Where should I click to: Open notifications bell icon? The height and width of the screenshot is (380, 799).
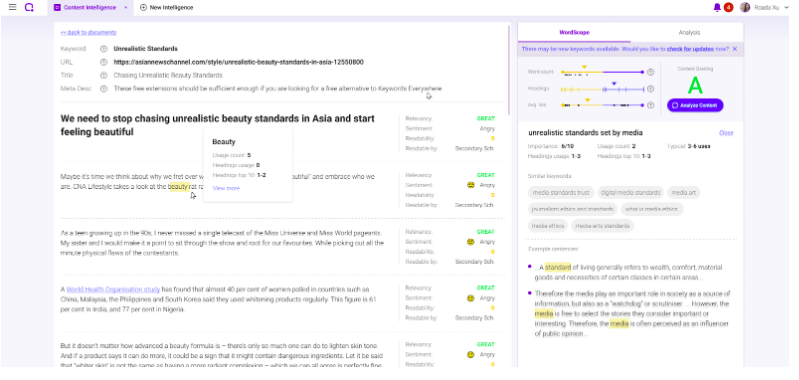717,7
